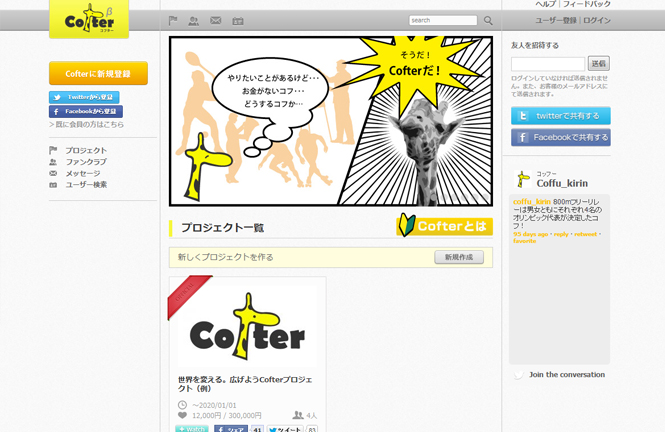Screen dimensions: 665x432
Task: Register using the Twitterから登録 button
Action: point(84,97)
